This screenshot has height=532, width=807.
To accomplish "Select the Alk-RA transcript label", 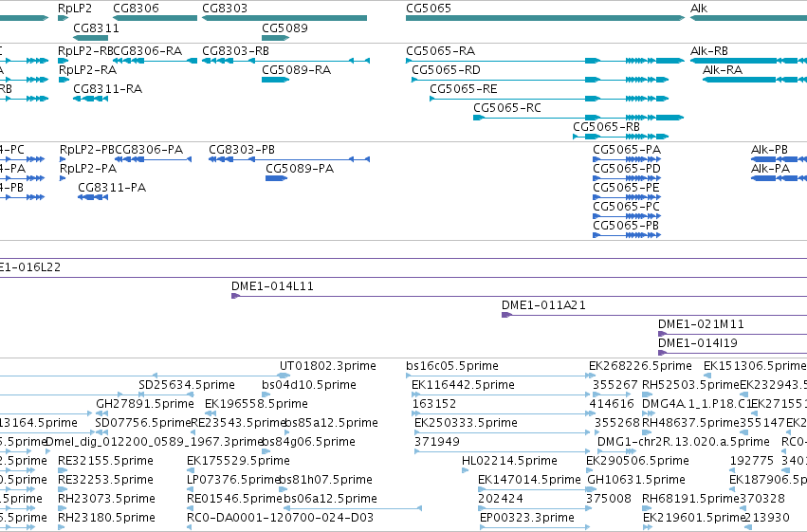I will [722, 70].
